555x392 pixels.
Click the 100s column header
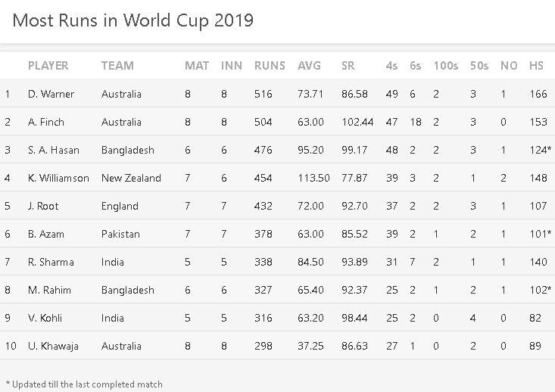pyautogui.click(x=445, y=66)
